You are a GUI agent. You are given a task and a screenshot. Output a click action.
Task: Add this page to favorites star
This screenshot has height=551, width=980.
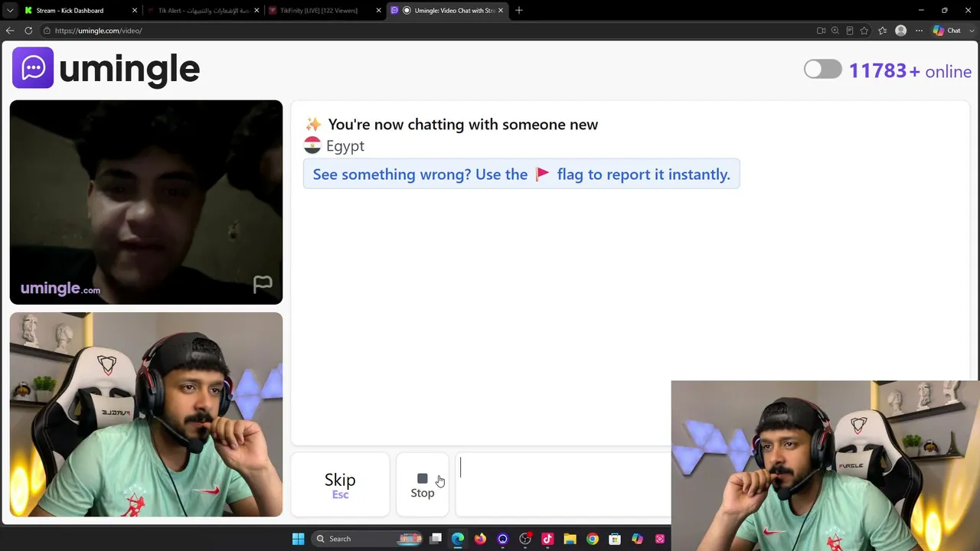pos(864,31)
